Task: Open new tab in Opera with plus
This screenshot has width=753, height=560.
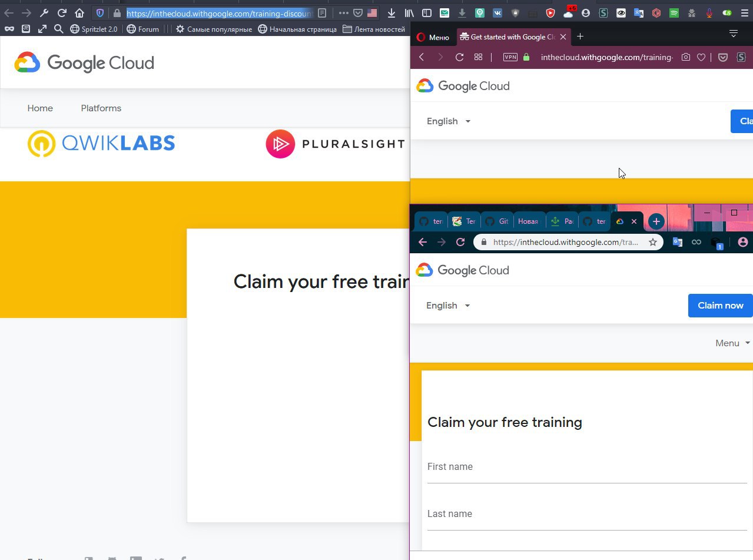Action: (580, 37)
